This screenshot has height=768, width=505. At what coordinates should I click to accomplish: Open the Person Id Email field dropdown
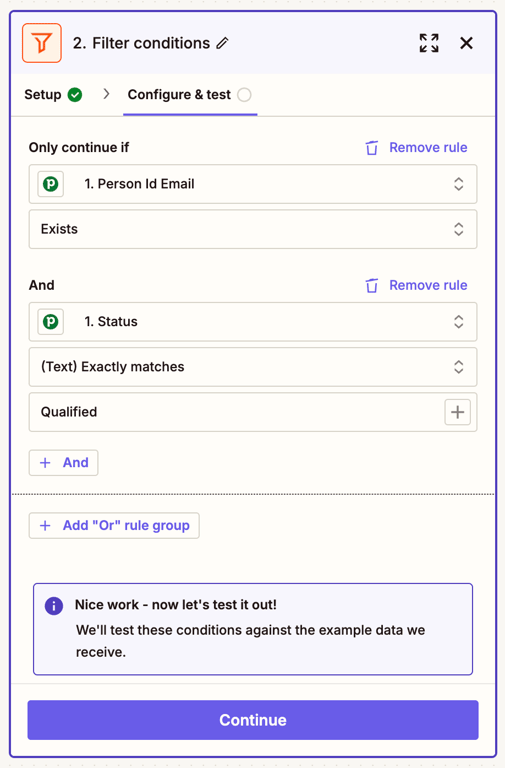[253, 184]
